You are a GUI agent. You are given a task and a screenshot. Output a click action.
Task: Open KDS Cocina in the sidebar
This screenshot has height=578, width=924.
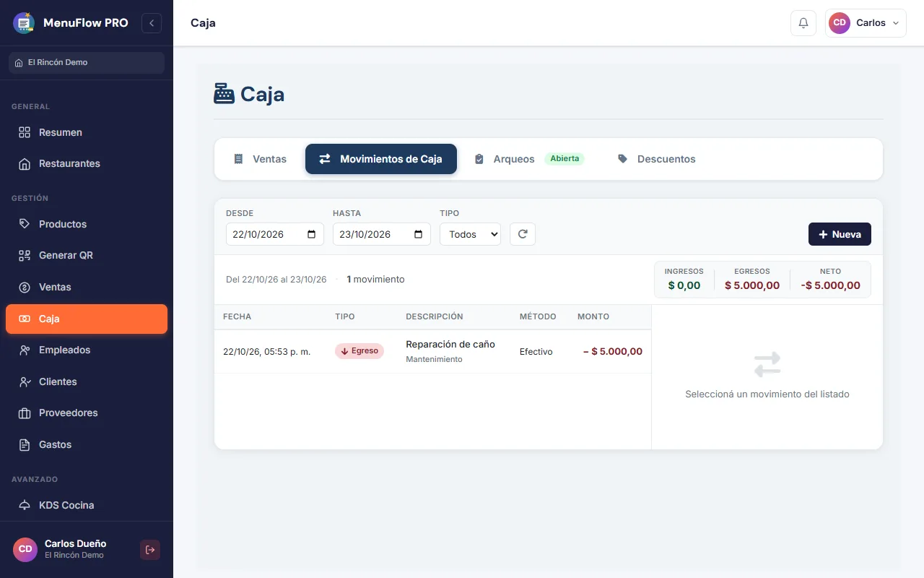point(87,505)
